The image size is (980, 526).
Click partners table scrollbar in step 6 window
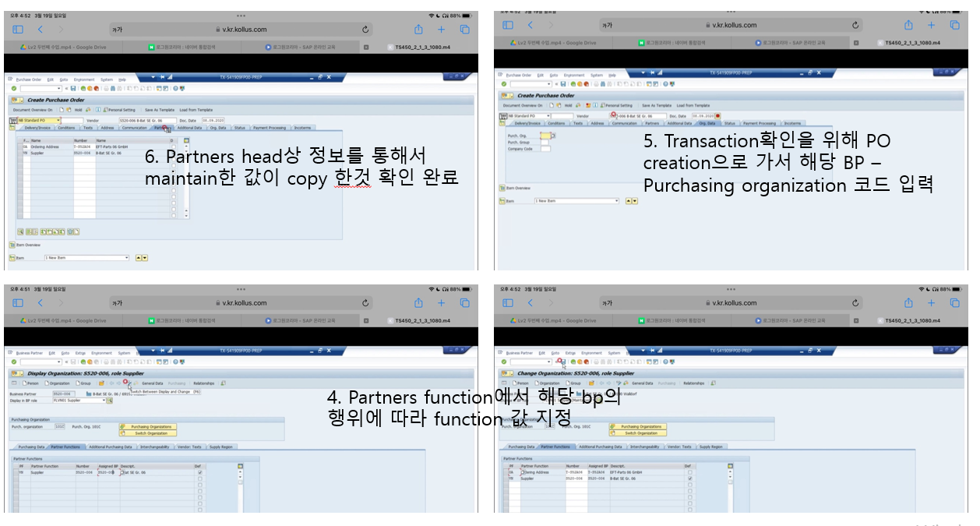pyautogui.click(x=185, y=179)
